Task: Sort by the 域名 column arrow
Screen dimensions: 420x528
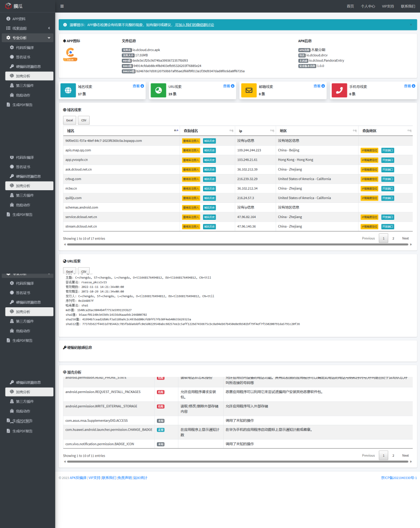Action: (176, 131)
